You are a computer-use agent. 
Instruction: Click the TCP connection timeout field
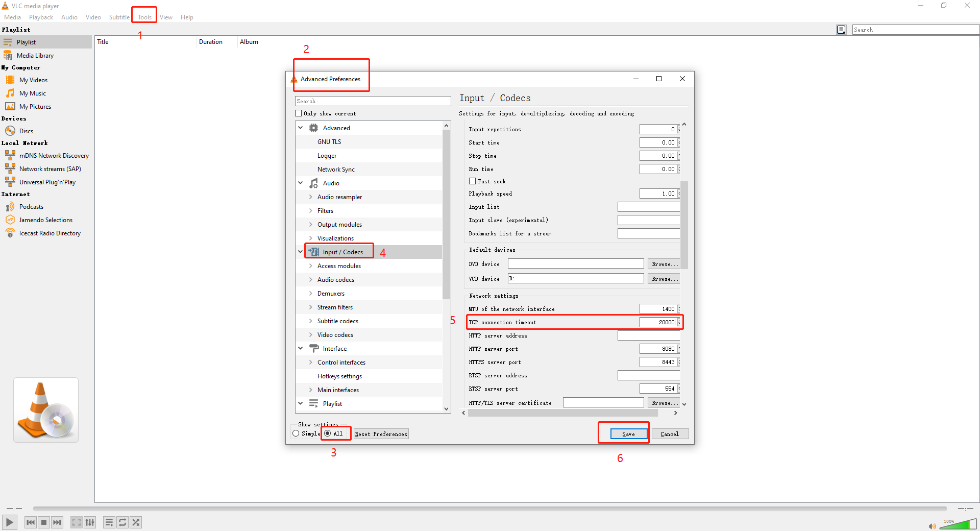point(659,322)
